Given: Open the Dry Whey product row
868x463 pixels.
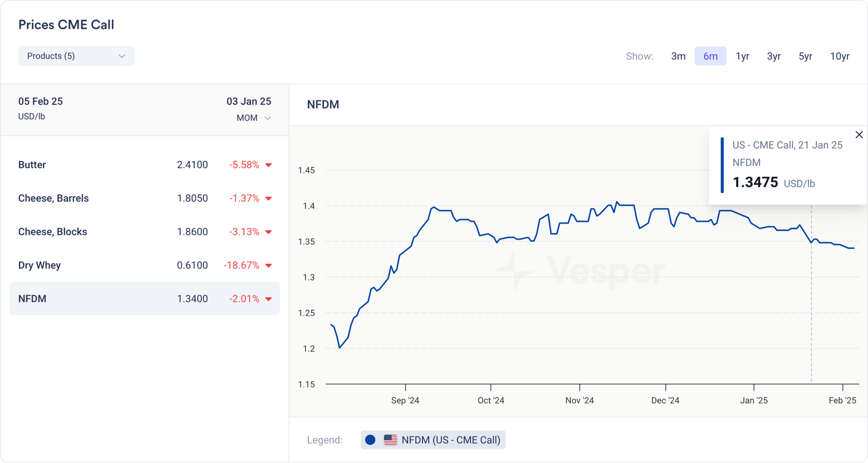Looking at the screenshot, I should pyautogui.click(x=144, y=265).
